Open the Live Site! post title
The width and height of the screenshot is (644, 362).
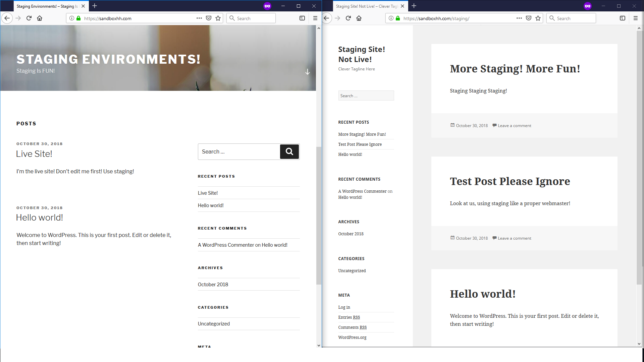click(x=34, y=154)
